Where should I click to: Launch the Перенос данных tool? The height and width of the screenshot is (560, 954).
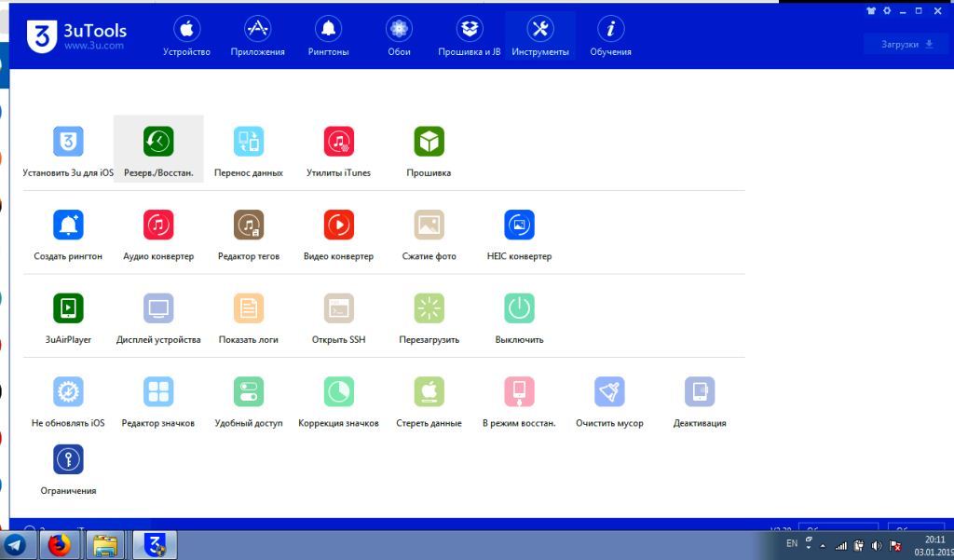tap(248, 152)
